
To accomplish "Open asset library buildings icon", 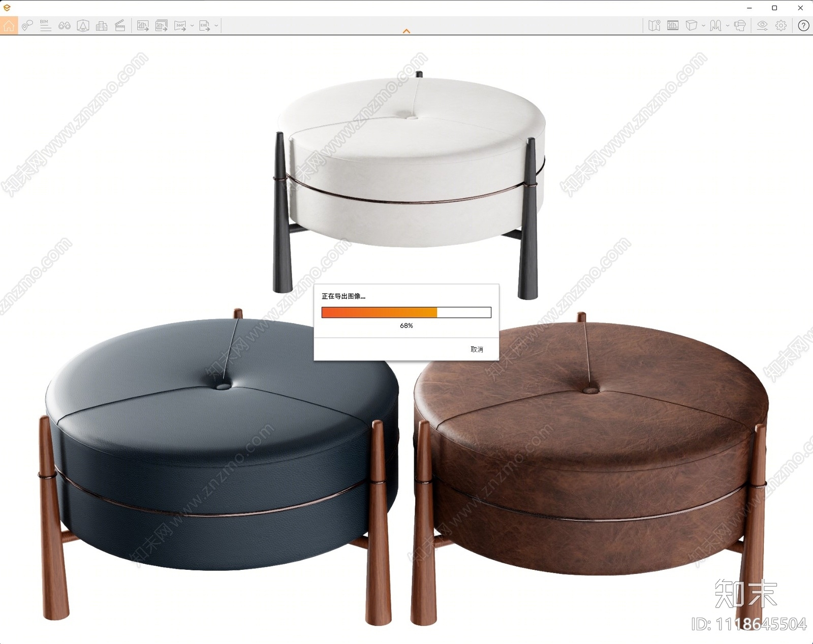I will pos(102,25).
